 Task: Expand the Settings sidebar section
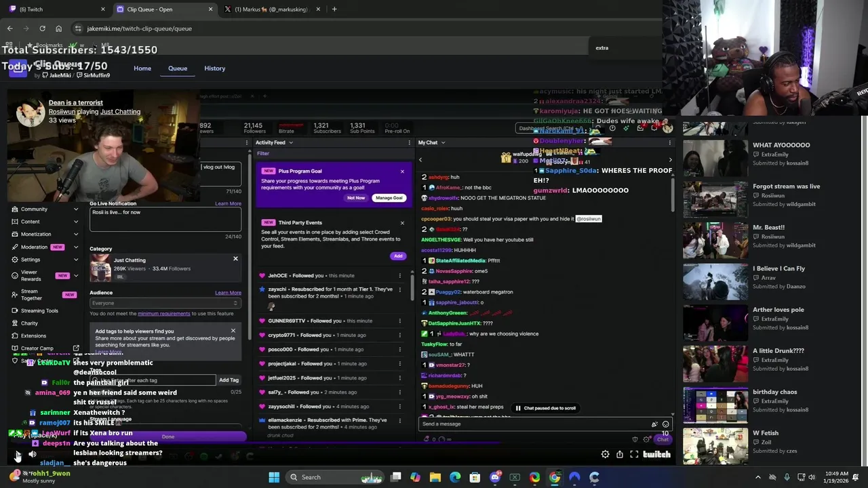[75, 260]
